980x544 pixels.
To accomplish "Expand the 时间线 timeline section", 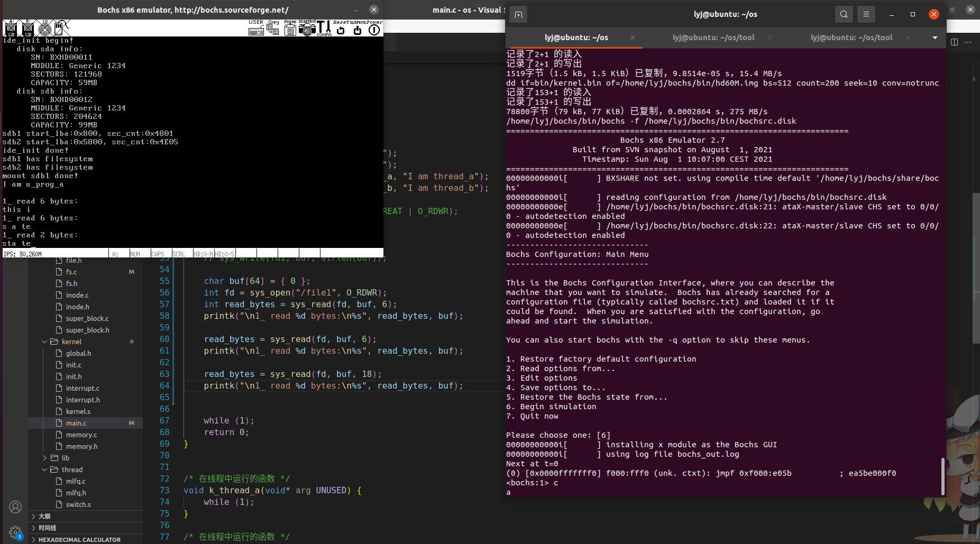I will (x=85, y=528).
